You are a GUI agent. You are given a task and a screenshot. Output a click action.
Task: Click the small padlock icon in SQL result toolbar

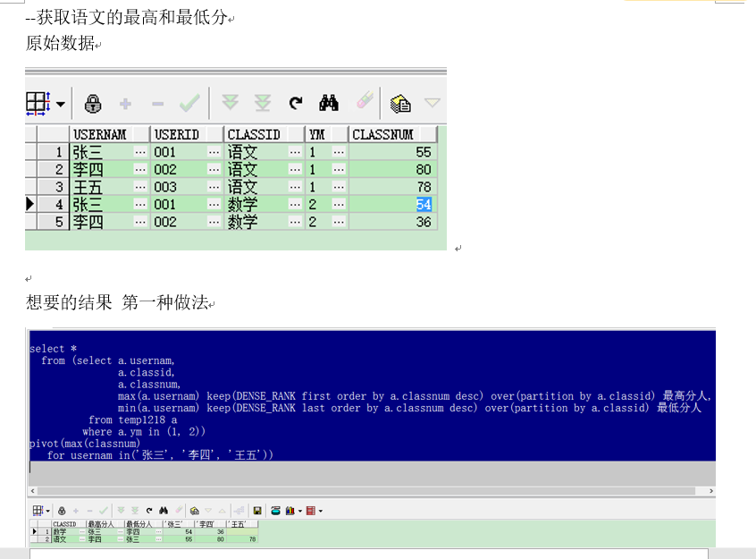click(62, 511)
